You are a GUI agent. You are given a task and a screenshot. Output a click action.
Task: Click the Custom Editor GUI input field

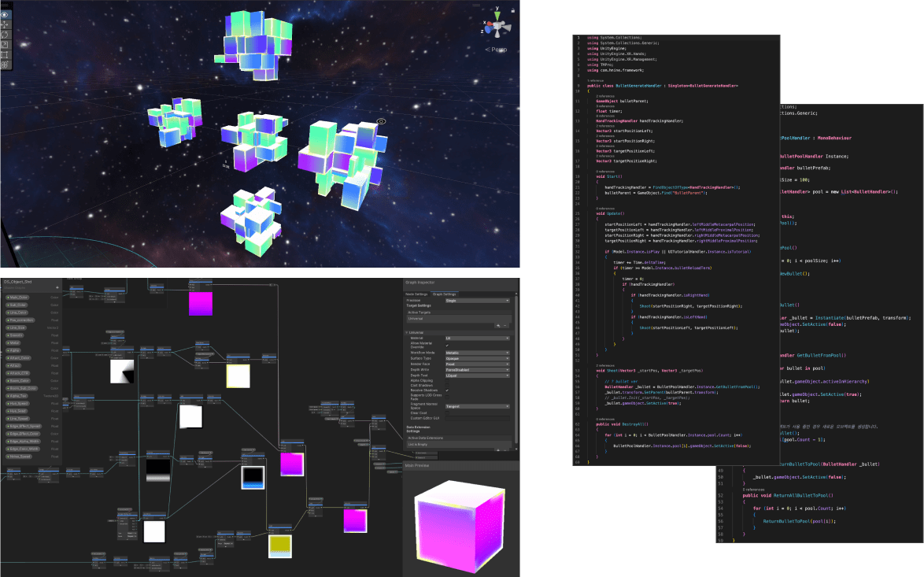pyautogui.click(x=477, y=417)
